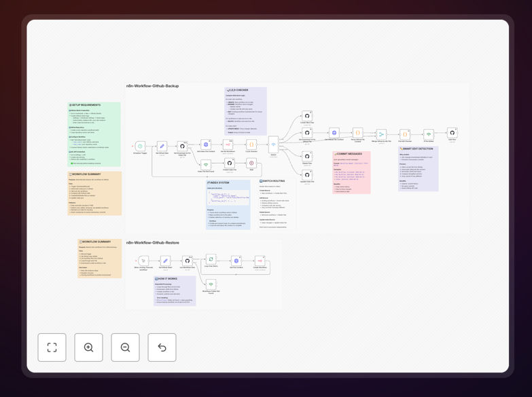Select the Get All Workflows node
The image size is (532, 397).
click(228, 145)
